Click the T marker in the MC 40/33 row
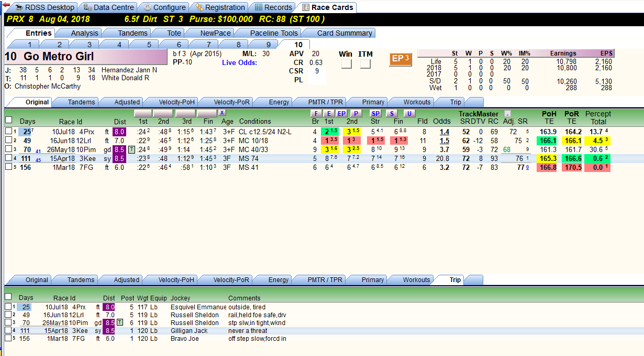The width and height of the screenshot is (644, 356). (x=131, y=149)
